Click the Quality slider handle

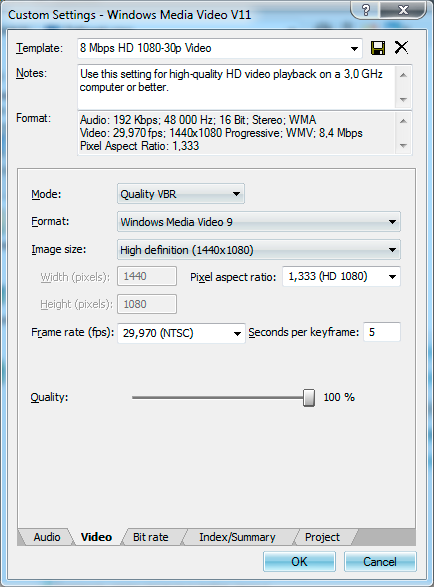(x=309, y=398)
